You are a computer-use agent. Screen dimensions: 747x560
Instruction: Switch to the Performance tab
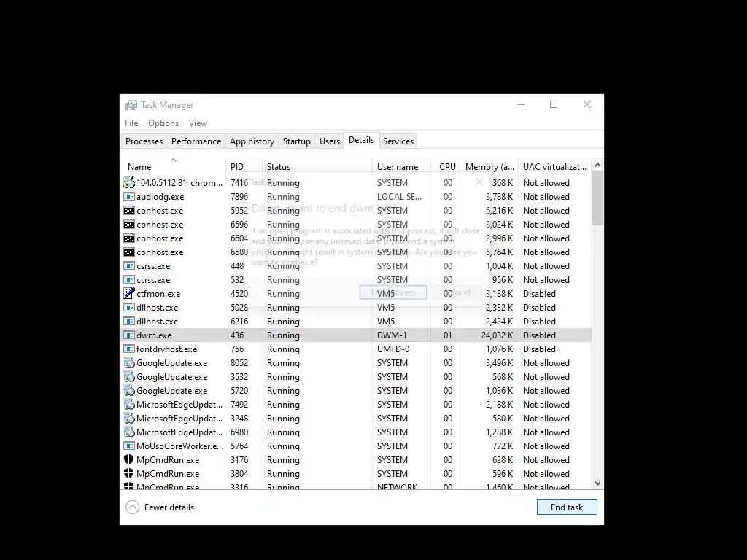196,141
